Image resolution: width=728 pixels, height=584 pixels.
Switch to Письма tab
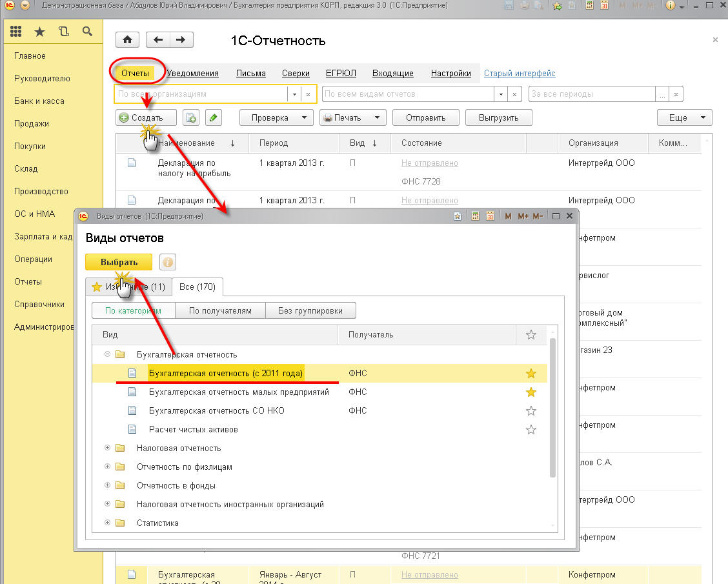250,74
